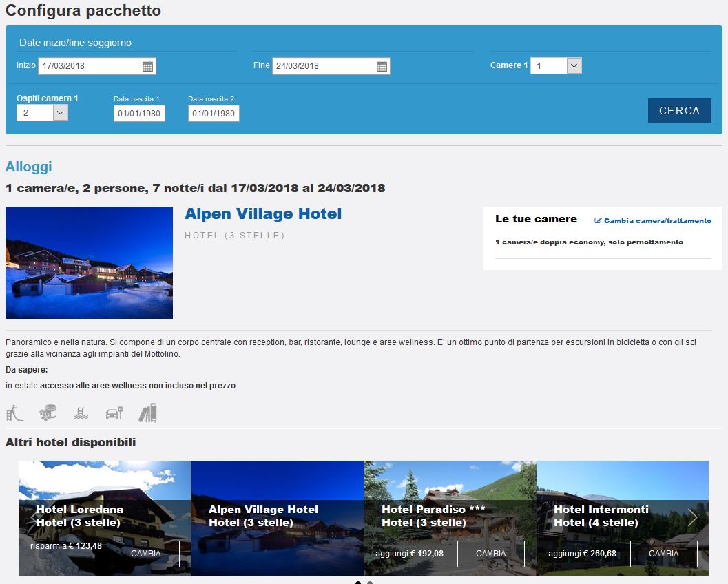Screen dimensions: 728x584
Task: Expand the Camere number dropdown
Action: (x=574, y=66)
